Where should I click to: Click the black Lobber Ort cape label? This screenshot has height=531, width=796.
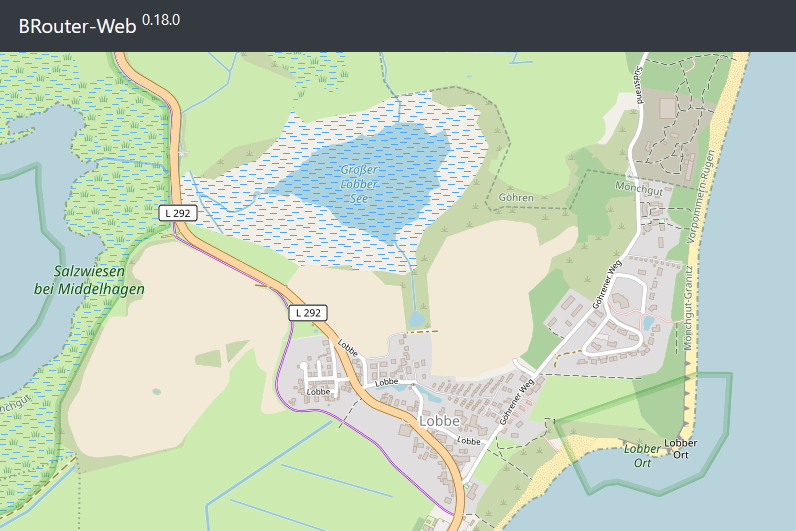coord(681,449)
